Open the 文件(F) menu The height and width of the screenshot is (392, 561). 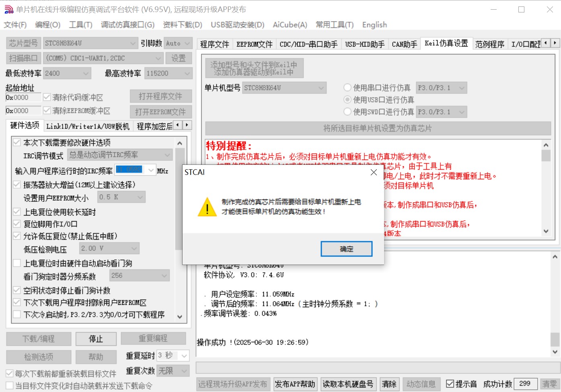click(15, 25)
